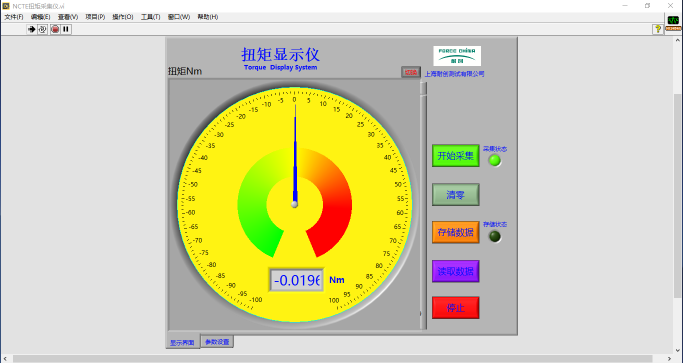
Task: Click the scroll-down arrow at bottom right
Action: point(678,350)
